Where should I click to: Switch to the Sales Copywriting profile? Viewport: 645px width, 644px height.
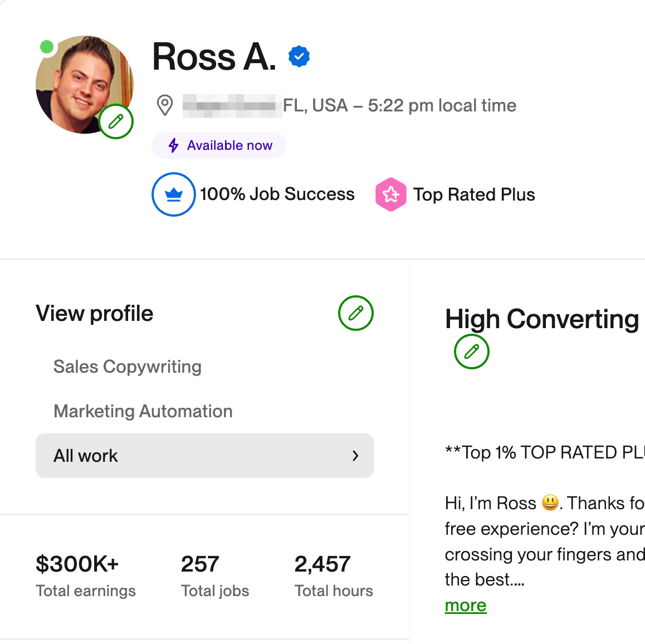point(127,367)
